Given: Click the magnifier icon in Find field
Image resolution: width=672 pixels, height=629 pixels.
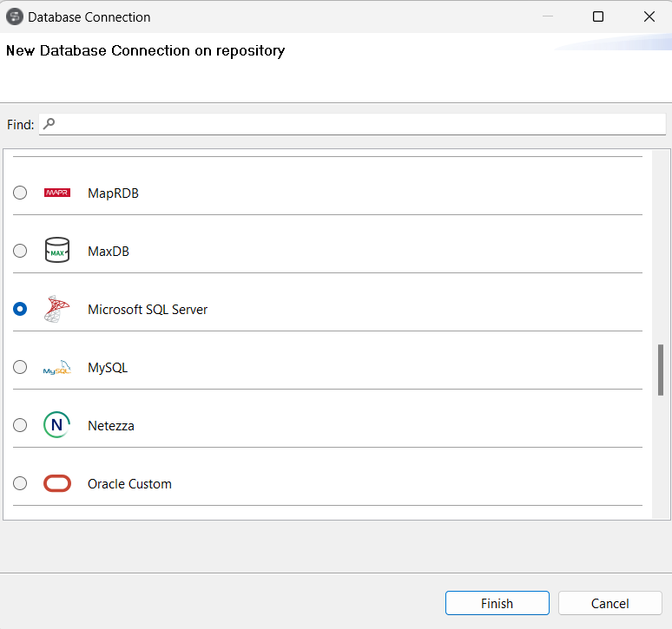Looking at the screenshot, I should (49, 124).
